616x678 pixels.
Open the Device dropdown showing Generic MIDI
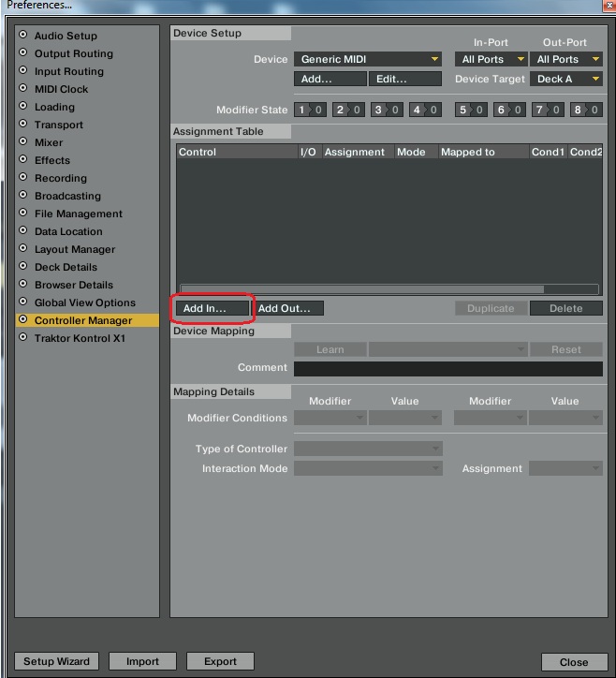367,59
